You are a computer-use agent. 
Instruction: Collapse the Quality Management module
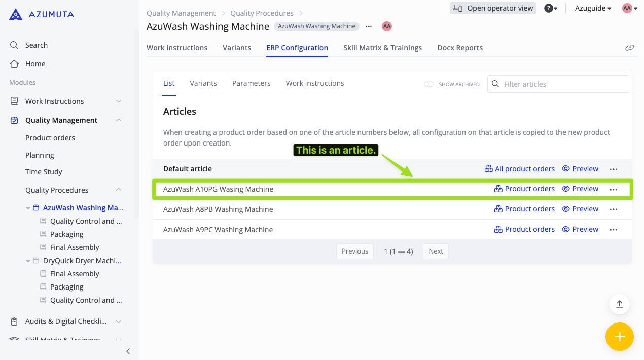(119, 120)
